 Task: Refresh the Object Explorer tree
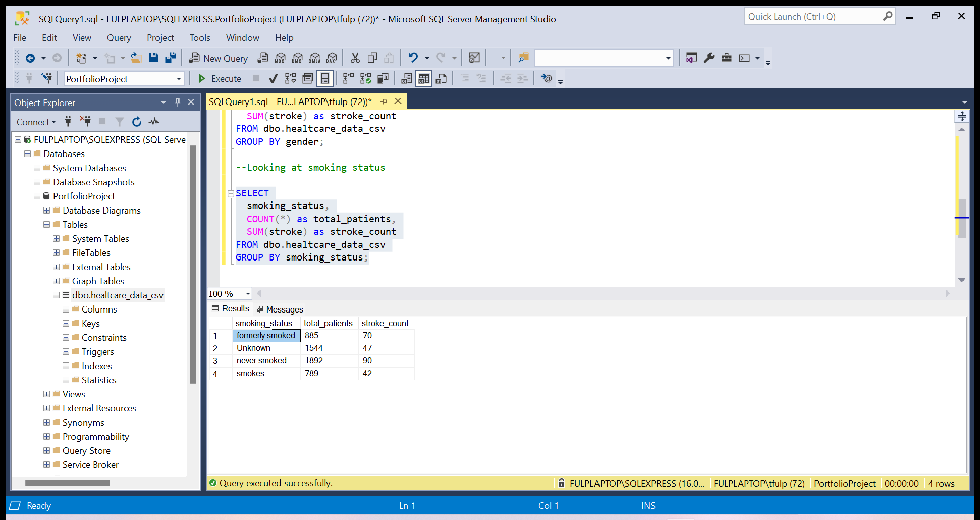click(136, 121)
